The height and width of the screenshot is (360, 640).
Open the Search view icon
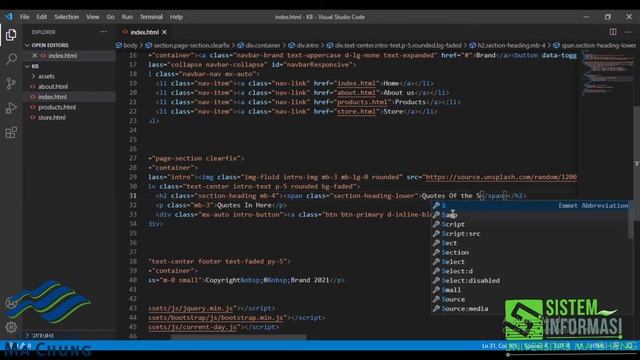11,59
